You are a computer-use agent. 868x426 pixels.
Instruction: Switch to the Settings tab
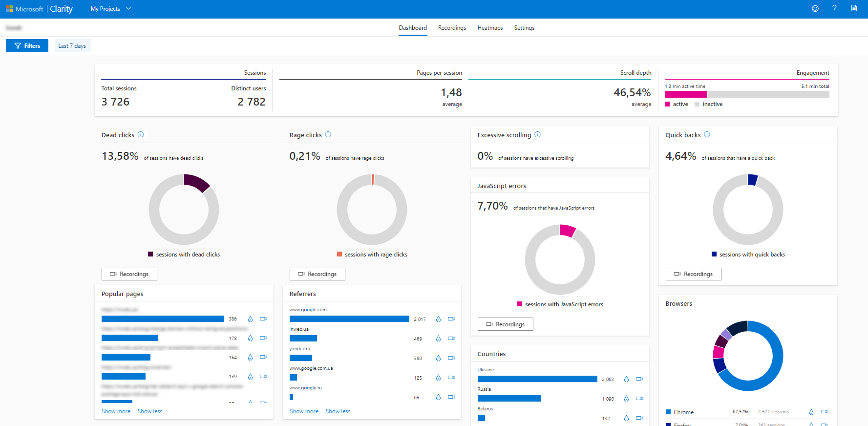coord(524,28)
